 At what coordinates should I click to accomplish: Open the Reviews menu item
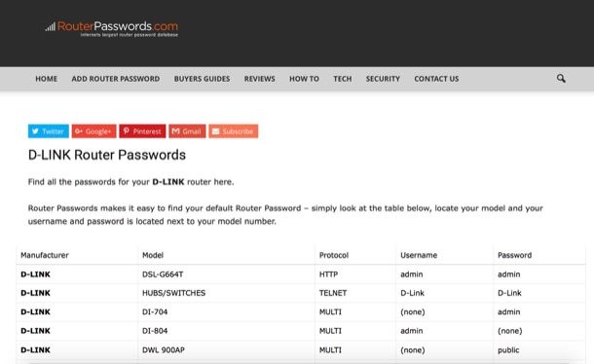pos(259,79)
